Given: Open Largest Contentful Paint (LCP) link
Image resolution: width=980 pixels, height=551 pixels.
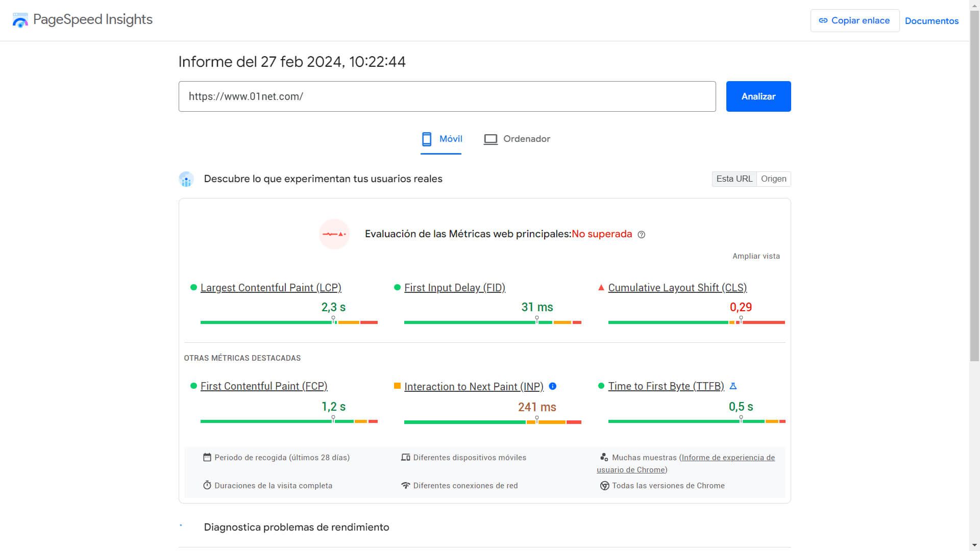Looking at the screenshot, I should point(271,288).
